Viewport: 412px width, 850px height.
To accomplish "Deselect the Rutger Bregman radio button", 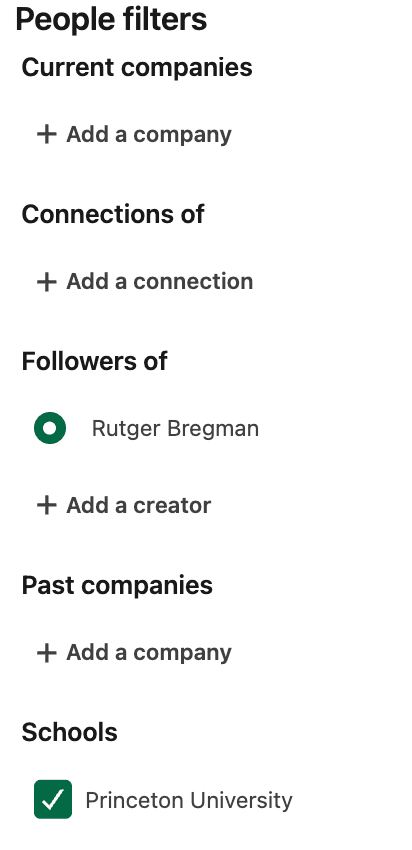I will click(50, 428).
